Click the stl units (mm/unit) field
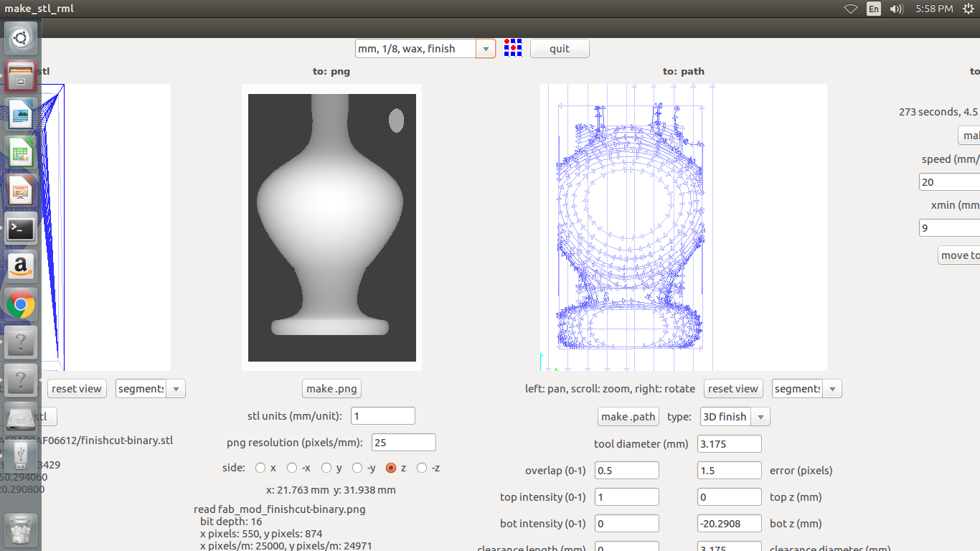The height and width of the screenshot is (551, 980). click(383, 416)
